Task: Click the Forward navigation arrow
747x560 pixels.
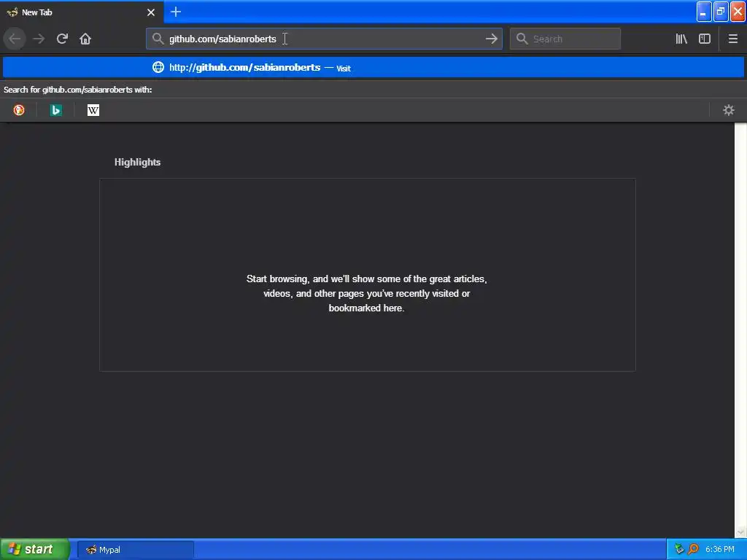Action: click(x=39, y=39)
